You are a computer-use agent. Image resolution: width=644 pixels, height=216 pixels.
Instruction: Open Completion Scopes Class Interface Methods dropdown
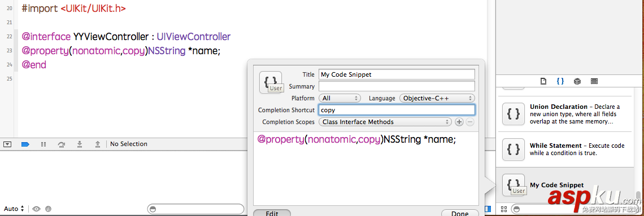[385, 122]
